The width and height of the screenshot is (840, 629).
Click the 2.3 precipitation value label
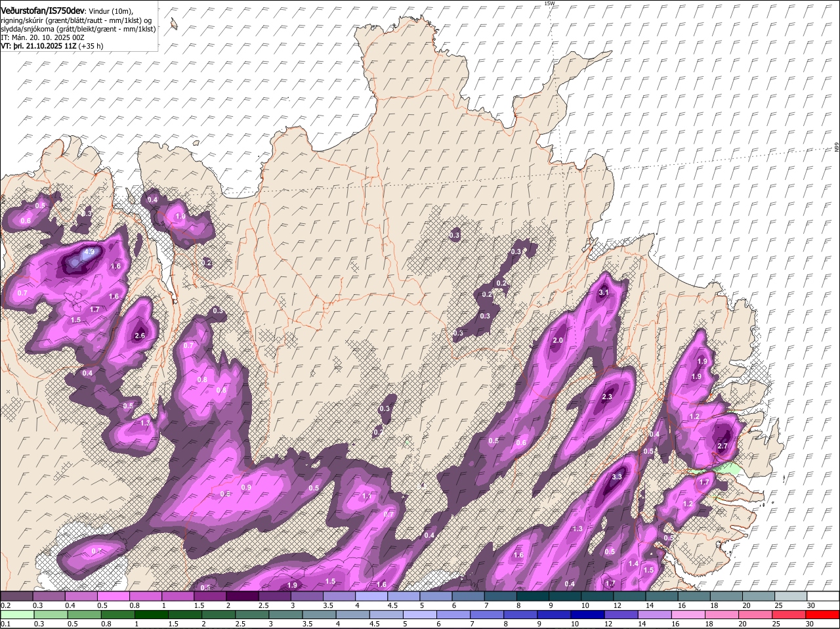pos(607,397)
